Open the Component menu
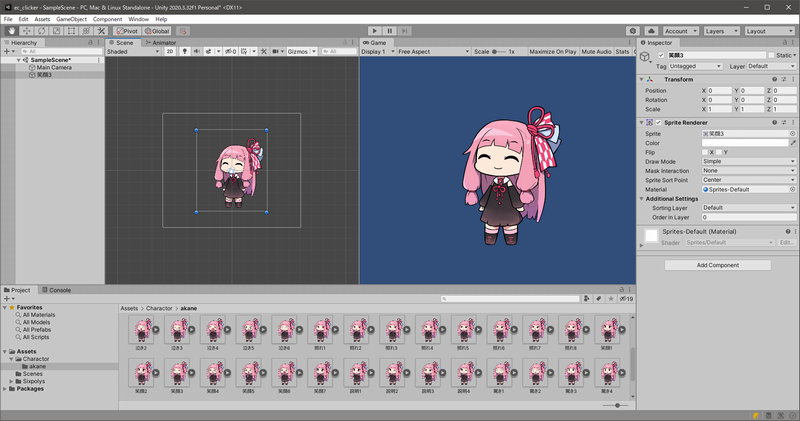Screen dimensions: 800x421 click(107, 19)
